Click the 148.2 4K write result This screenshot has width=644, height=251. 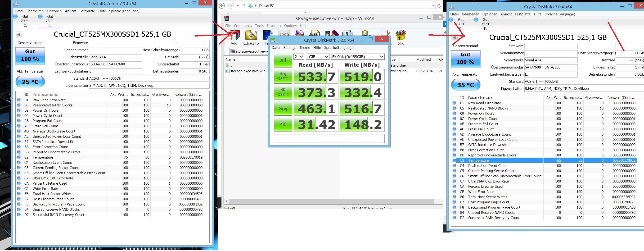[362, 124]
